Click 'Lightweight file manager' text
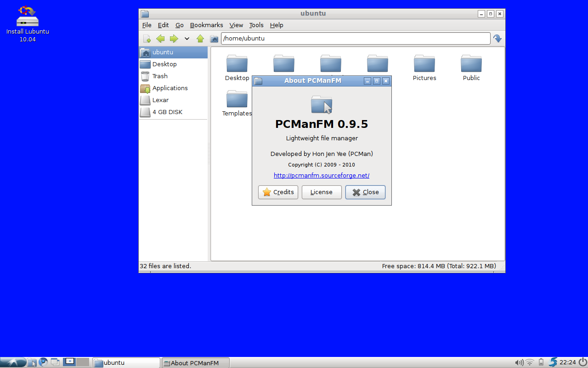Viewport: 588px width, 368px height. coord(322,138)
